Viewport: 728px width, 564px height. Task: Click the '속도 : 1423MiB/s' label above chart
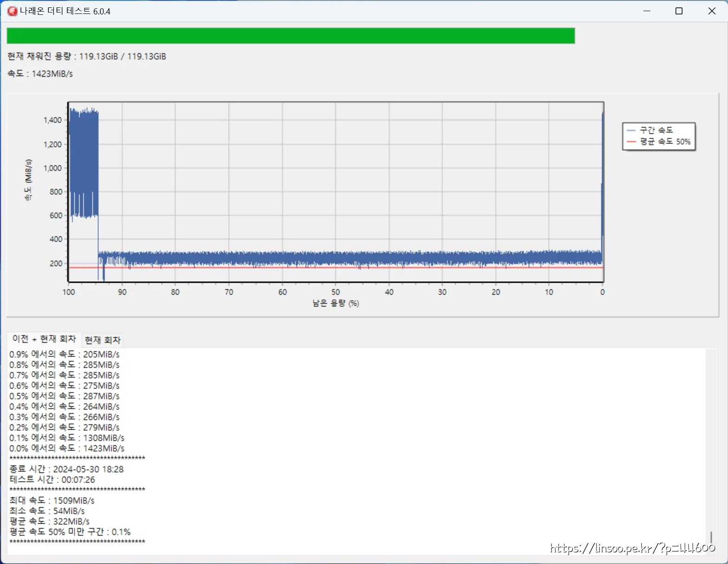[40, 73]
